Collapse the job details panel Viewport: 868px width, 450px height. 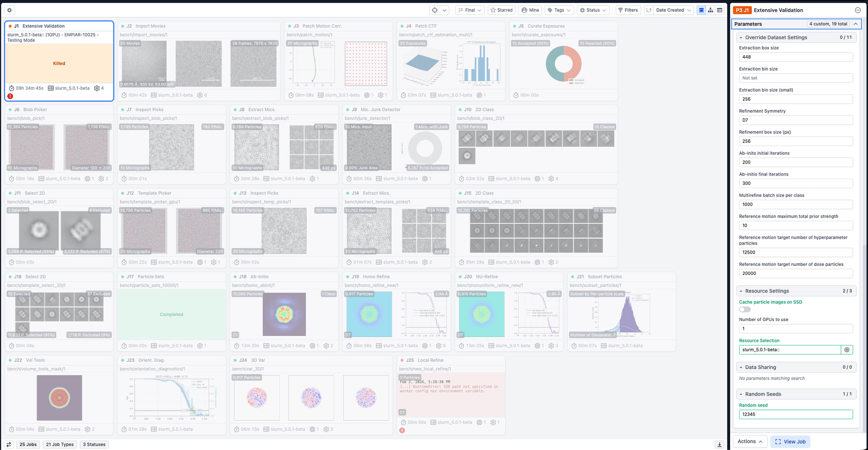point(858,10)
